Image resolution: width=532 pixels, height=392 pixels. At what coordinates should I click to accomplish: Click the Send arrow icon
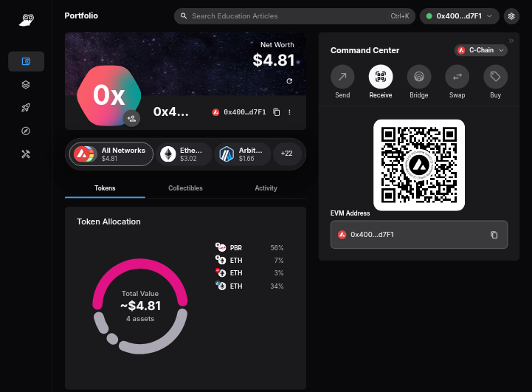[342, 77]
